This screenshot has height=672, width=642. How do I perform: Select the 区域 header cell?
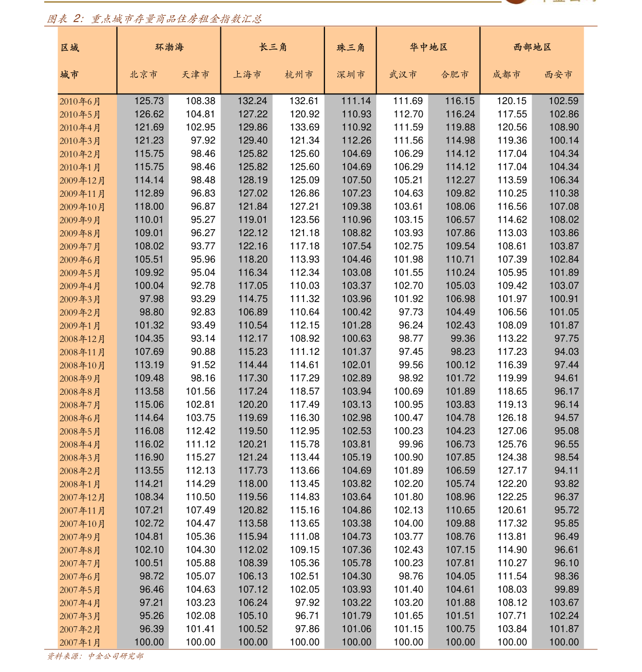(70, 47)
